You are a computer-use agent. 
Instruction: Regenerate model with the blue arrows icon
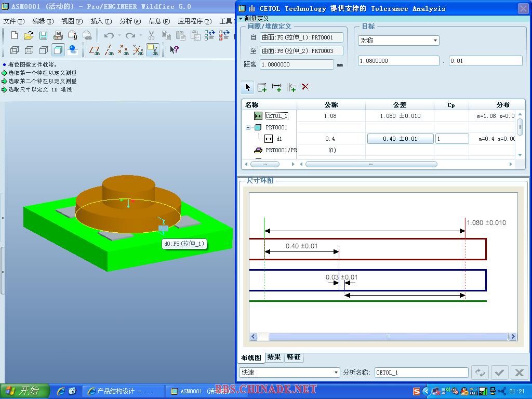[x=209, y=35]
